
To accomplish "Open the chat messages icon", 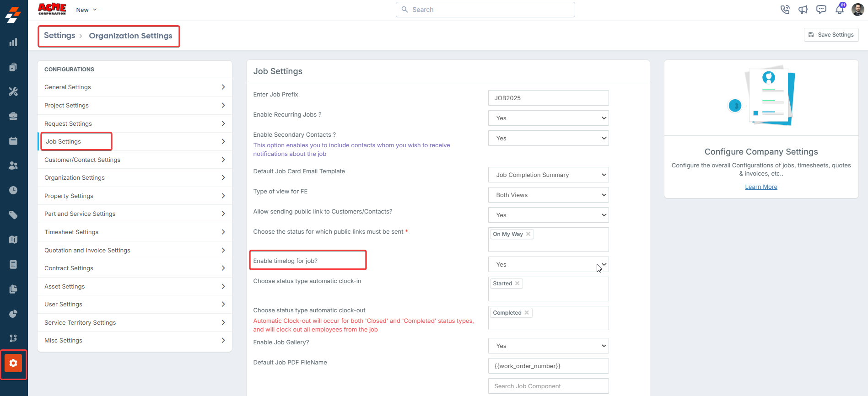I will 821,10.
